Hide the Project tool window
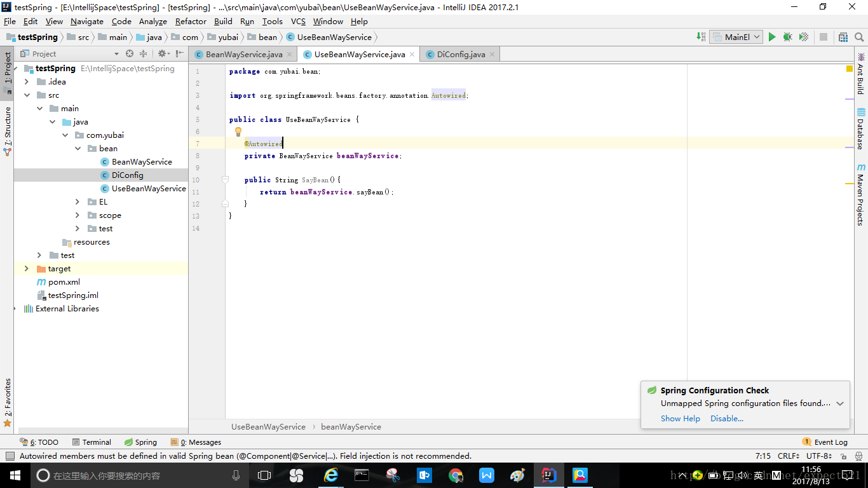 click(180, 54)
